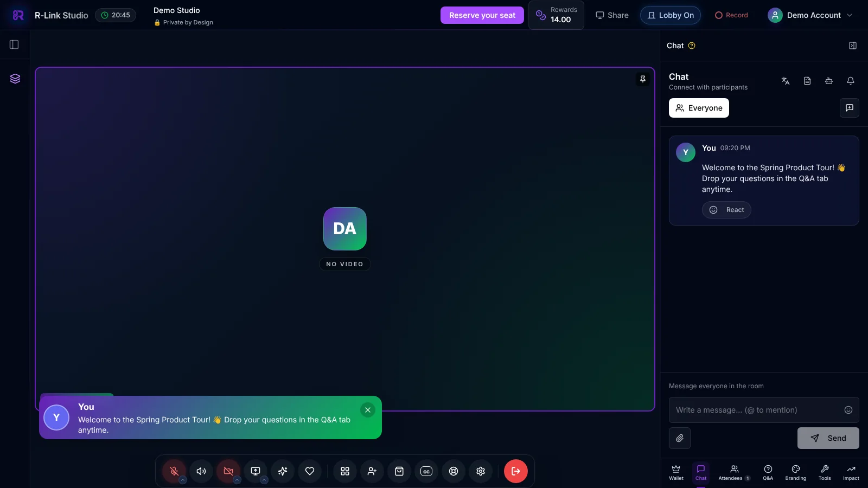Attach a file with paperclip

coord(680,438)
